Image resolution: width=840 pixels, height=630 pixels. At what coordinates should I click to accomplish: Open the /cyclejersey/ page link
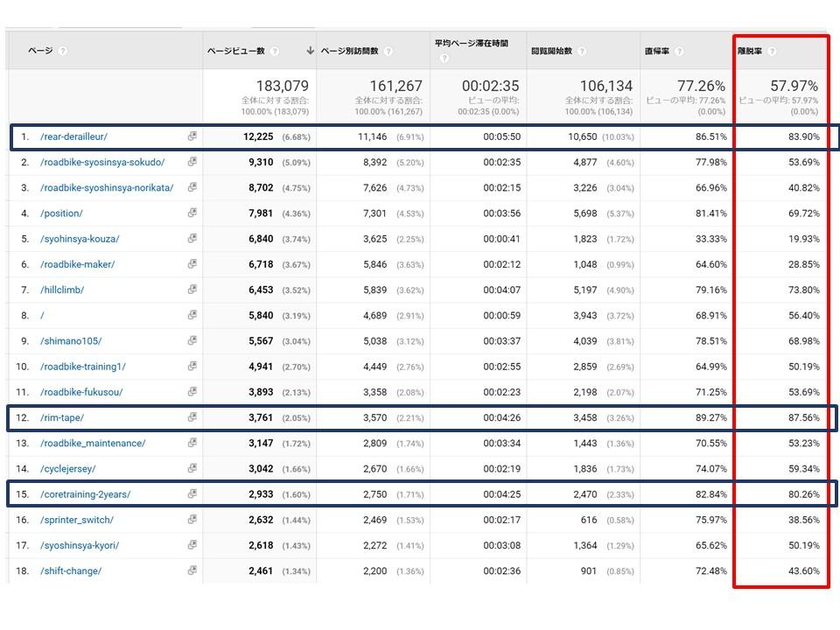(67, 469)
